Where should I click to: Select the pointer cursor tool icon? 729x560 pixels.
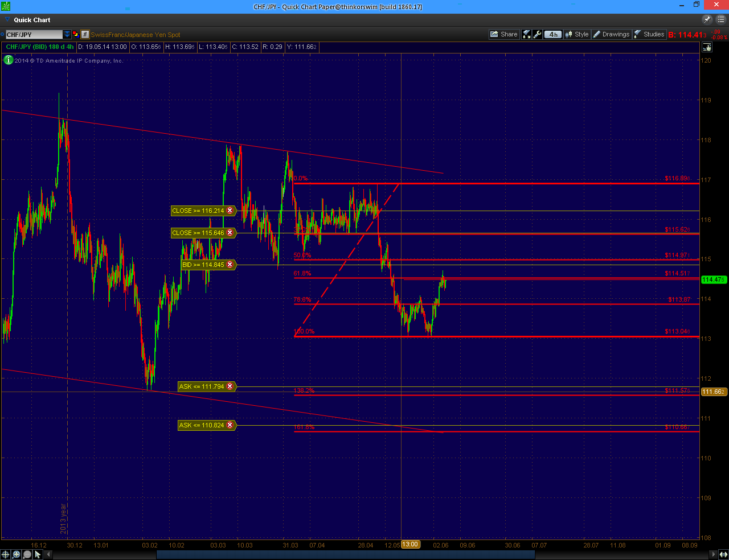[x=38, y=554]
